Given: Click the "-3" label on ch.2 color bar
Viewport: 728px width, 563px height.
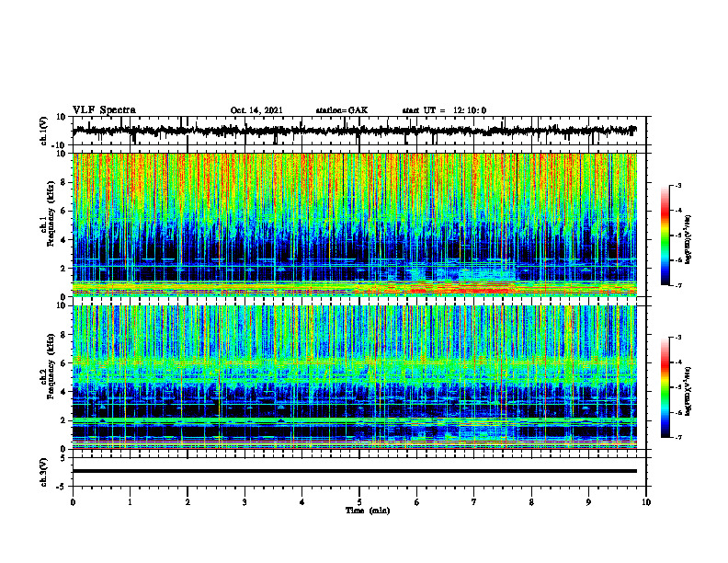Looking at the screenshot, I should pos(678,338).
